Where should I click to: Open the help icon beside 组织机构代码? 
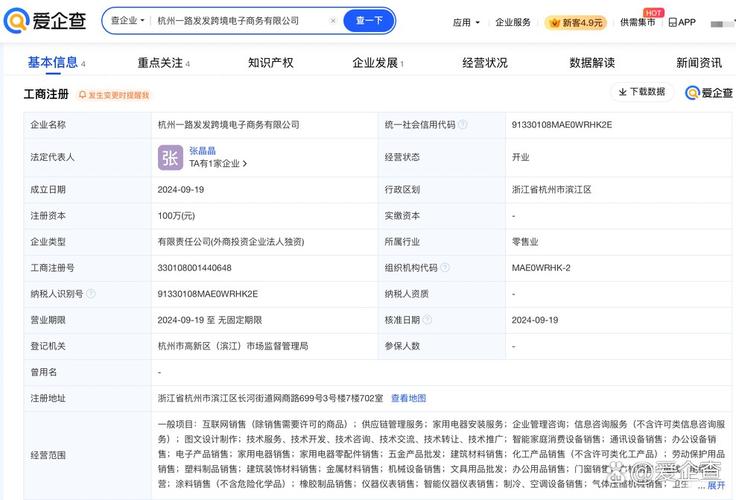click(x=445, y=268)
